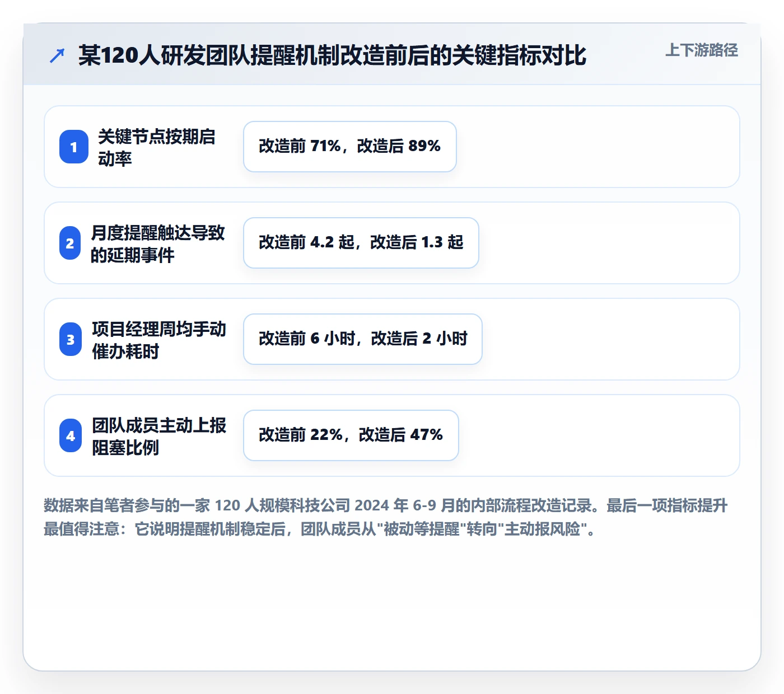The image size is (784, 694).
Task: Click the card title 某120人研发团队提醒机制改造前后的关键指标对比
Action: coord(332,55)
